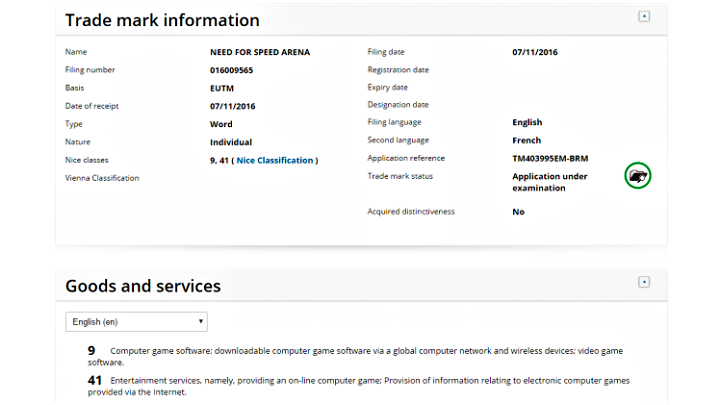The height and width of the screenshot is (405, 720).
Task: Click the class 9 number
Action: coord(91,351)
